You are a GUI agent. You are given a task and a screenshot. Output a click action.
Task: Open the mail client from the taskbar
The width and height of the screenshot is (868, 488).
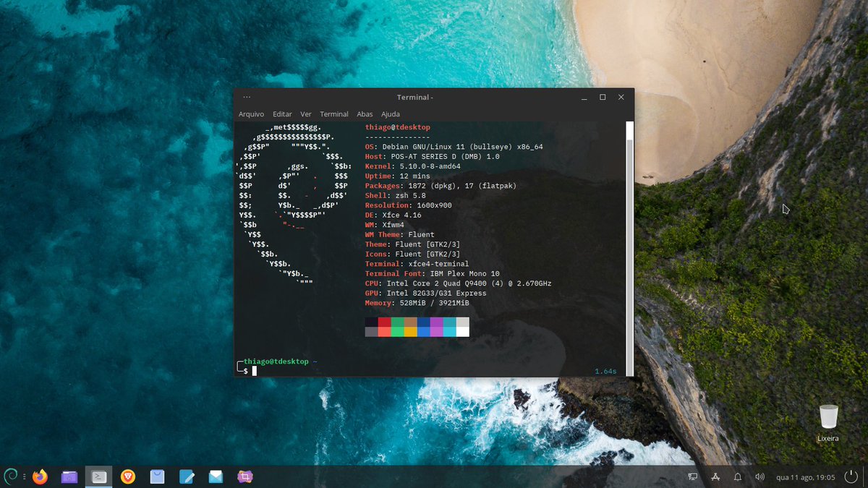click(215, 476)
